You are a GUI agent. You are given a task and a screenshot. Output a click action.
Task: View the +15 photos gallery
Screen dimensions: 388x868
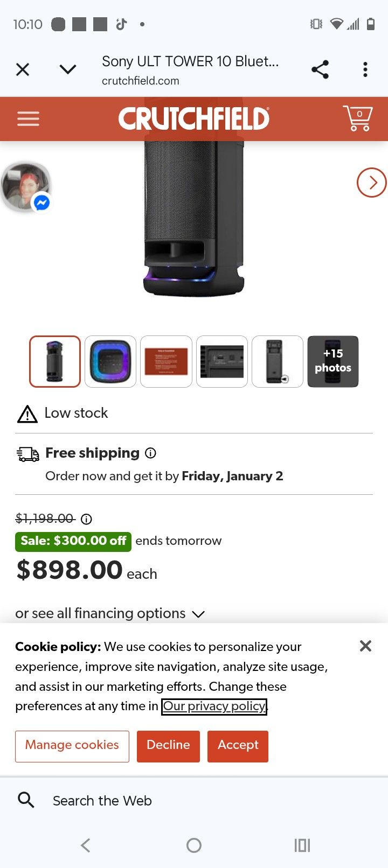pyautogui.click(x=332, y=361)
